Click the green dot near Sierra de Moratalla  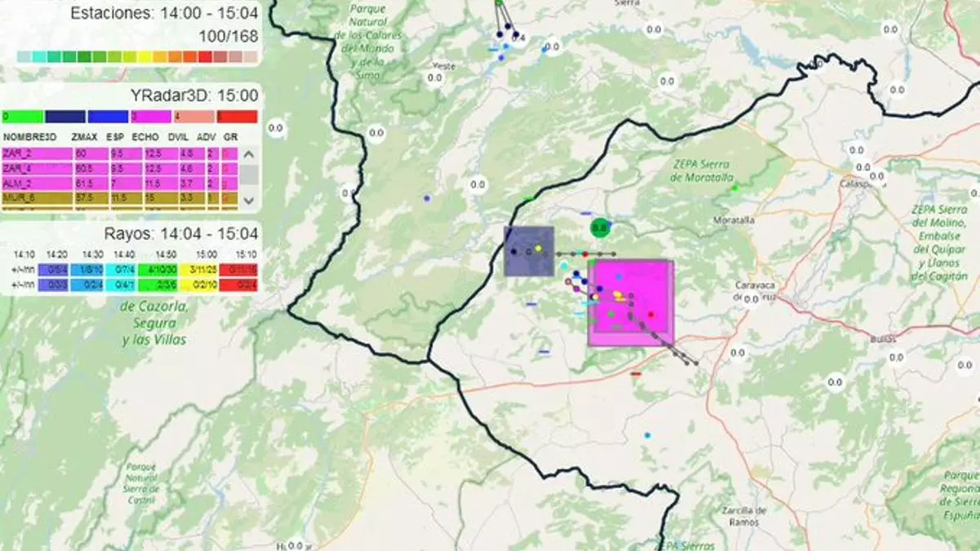[733, 188]
